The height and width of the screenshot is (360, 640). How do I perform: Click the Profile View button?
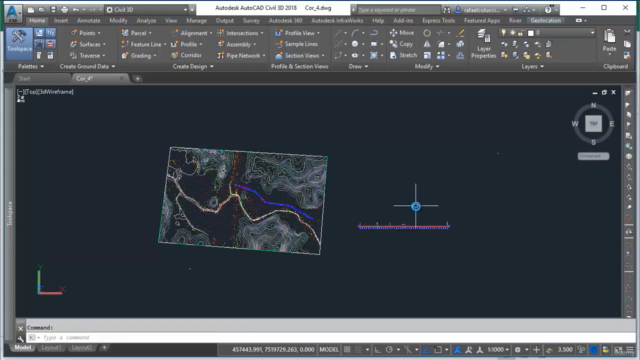click(297, 33)
